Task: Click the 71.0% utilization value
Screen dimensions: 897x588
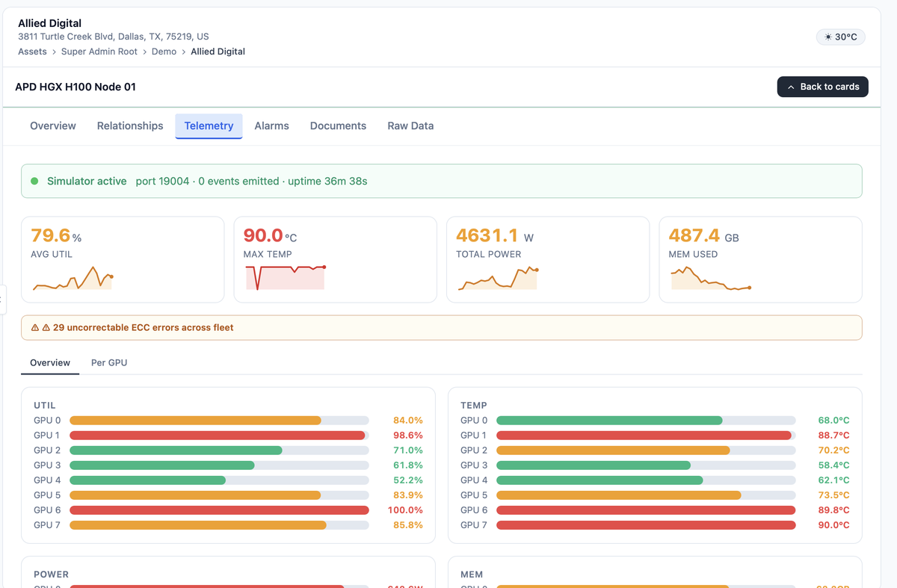Action: (408, 451)
